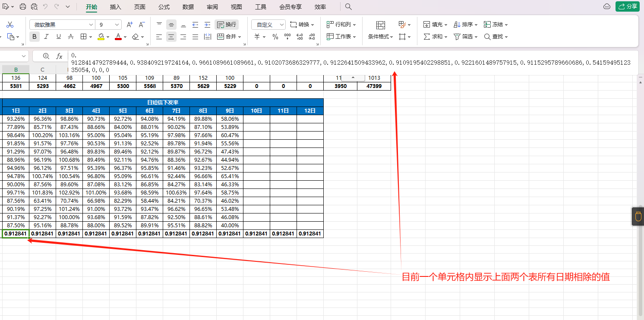Decrease font size with A- icon
The height and width of the screenshot is (320, 644).
[142, 25]
